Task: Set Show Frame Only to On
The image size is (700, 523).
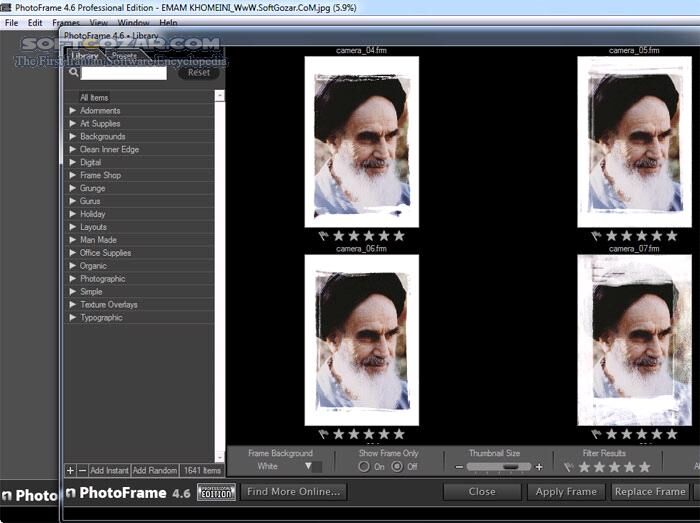Action: tap(364, 467)
